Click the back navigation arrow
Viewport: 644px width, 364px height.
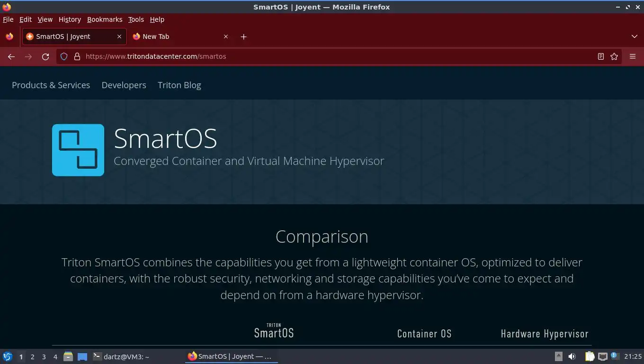point(11,56)
